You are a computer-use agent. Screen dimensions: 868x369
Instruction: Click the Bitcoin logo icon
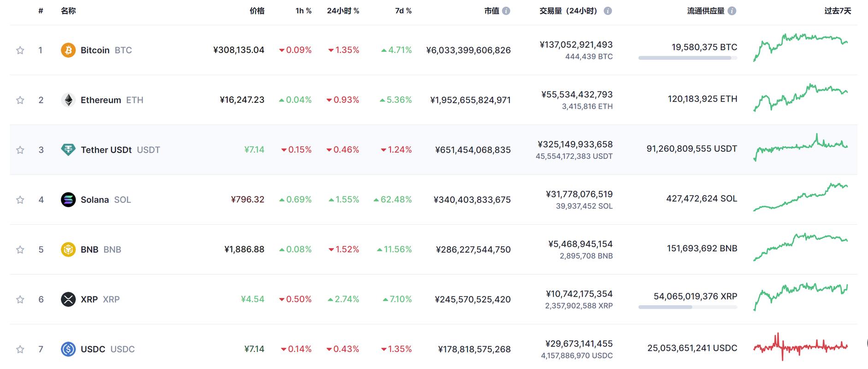[68, 50]
